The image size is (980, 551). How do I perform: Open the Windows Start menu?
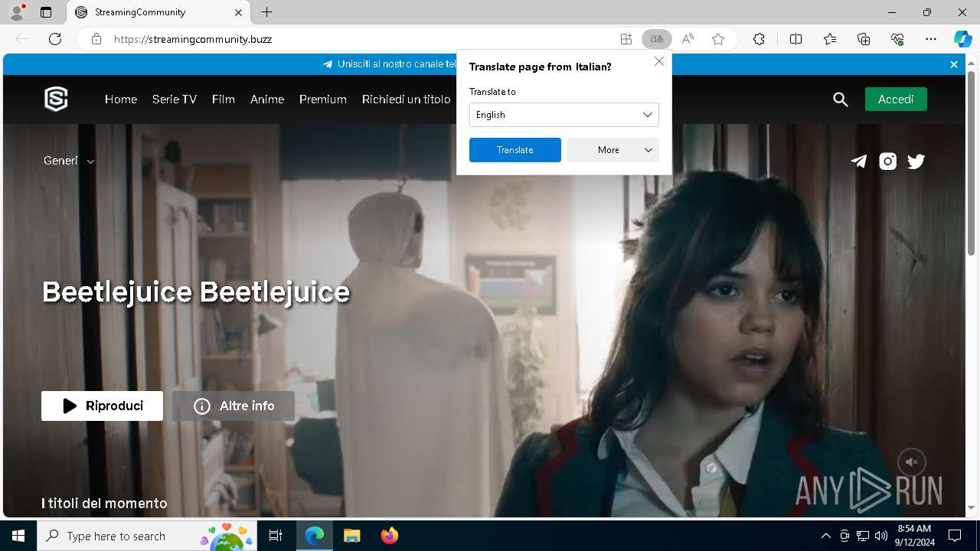point(18,536)
